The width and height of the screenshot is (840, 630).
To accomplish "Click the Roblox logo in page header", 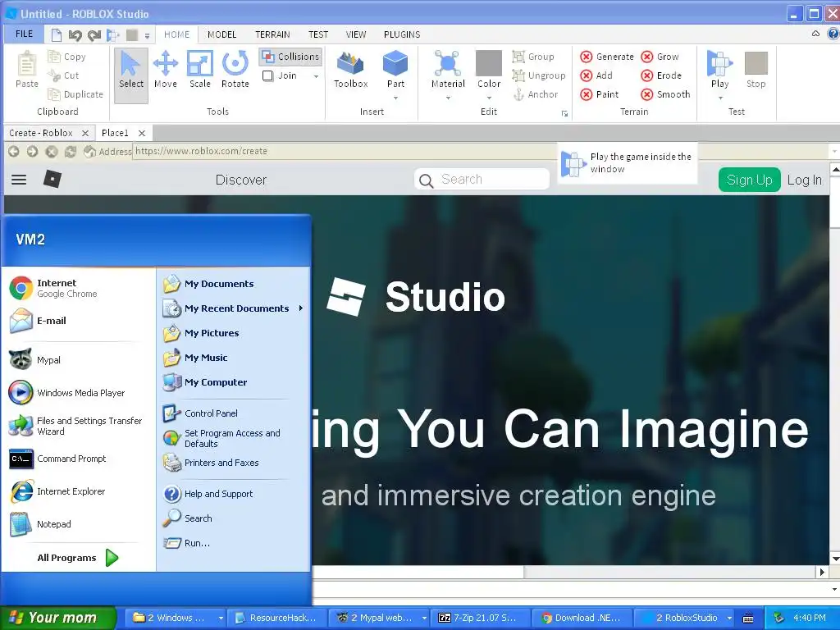I will pos(52,179).
